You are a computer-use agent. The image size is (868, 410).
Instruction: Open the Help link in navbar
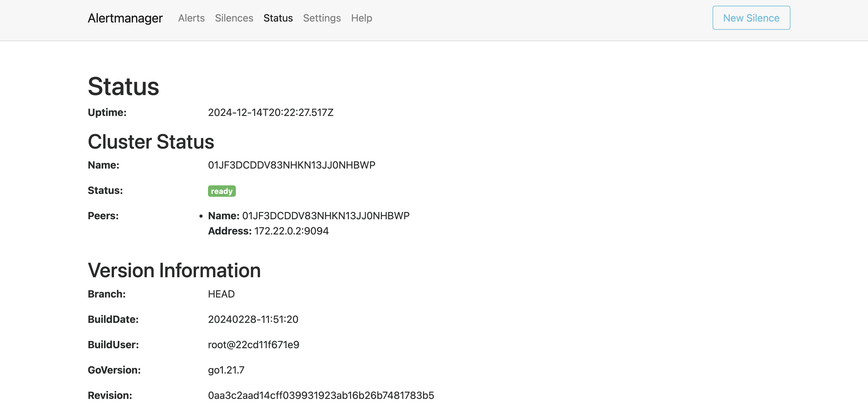click(x=362, y=18)
